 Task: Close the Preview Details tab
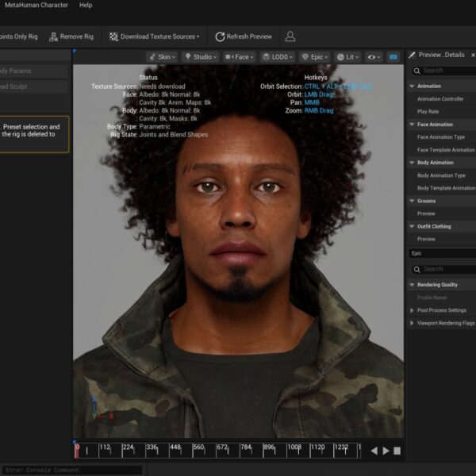pos(473,55)
